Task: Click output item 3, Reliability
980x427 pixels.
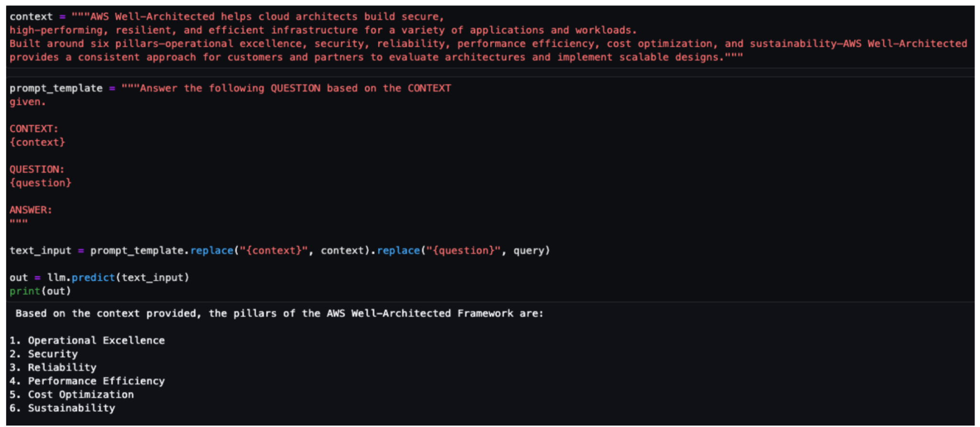Action: tap(53, 368)
